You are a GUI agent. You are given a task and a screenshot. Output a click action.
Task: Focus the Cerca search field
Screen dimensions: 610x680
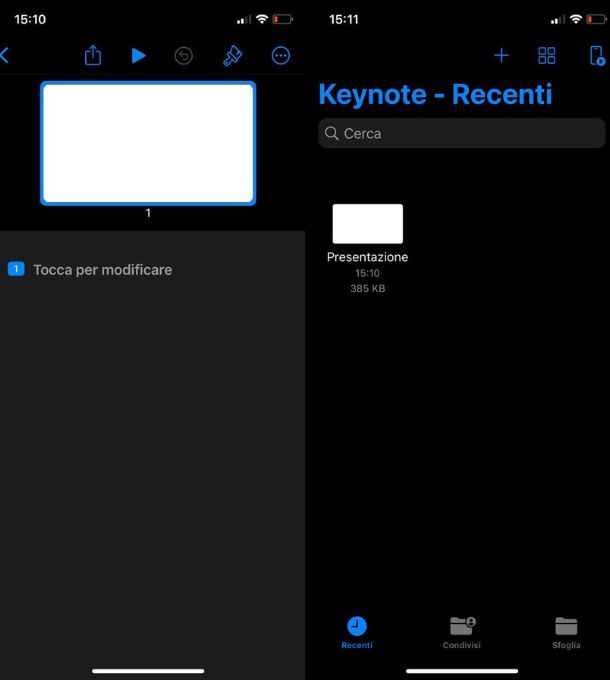[x=462, y=133]
